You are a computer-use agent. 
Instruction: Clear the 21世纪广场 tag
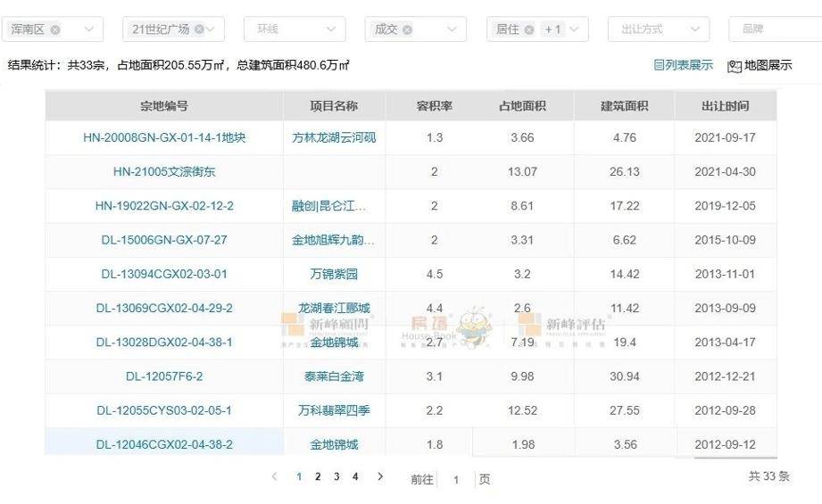(x=198, y=29)
